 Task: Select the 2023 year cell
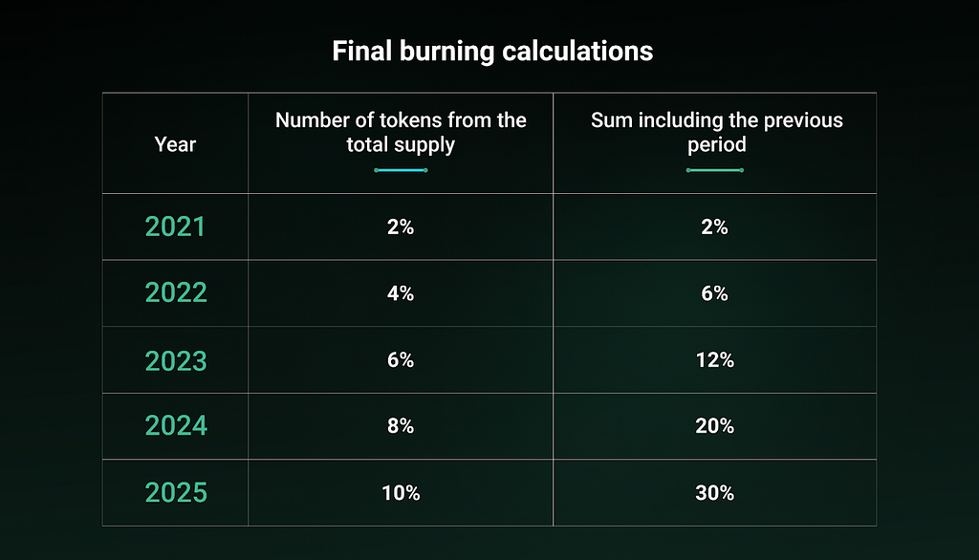pyautogui.click(x=176, y=361)
